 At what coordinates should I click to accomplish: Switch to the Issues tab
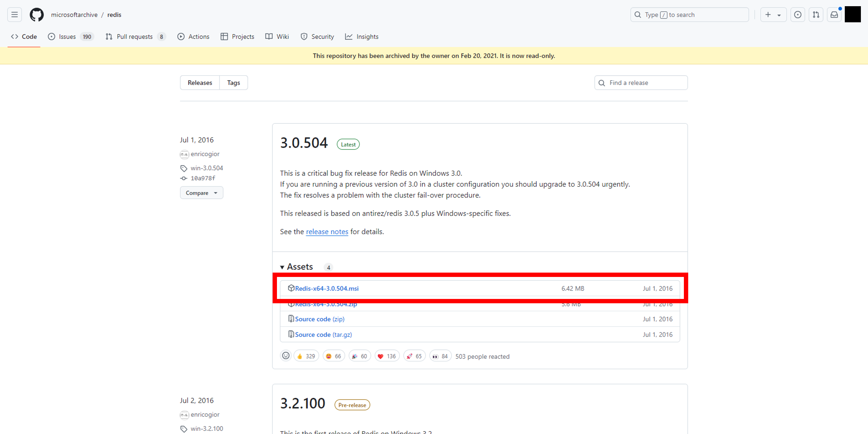coord(71,37)
